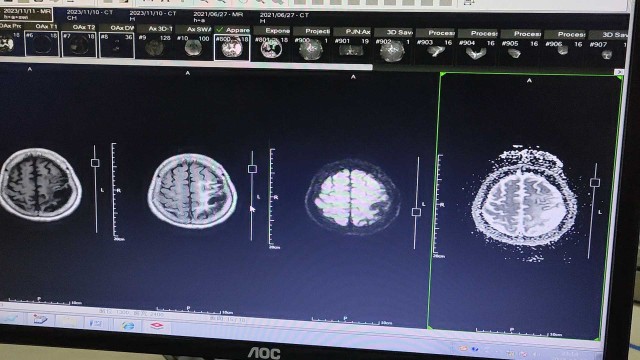Click the slice slider handle of ADC viewport

(x=595, y=182)
